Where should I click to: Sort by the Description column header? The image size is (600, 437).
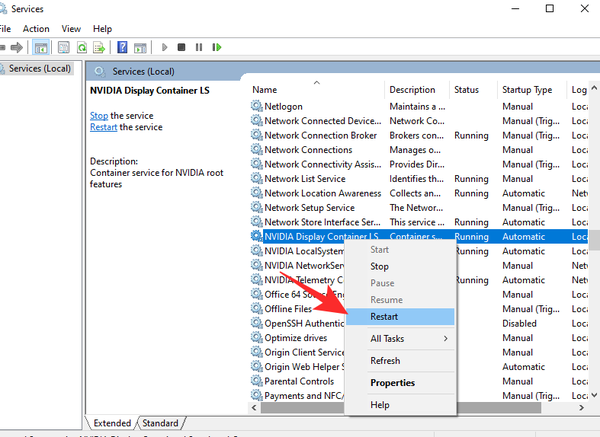(416, 90)
